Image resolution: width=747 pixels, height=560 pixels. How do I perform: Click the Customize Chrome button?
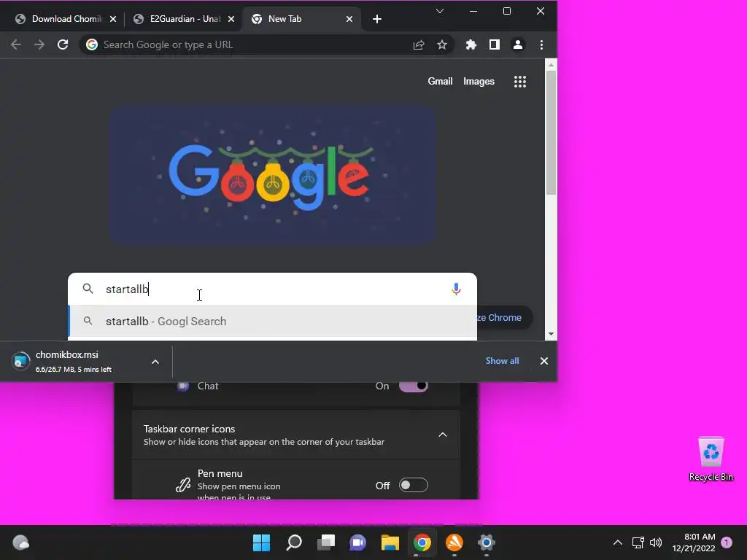[x=504, y=318]
